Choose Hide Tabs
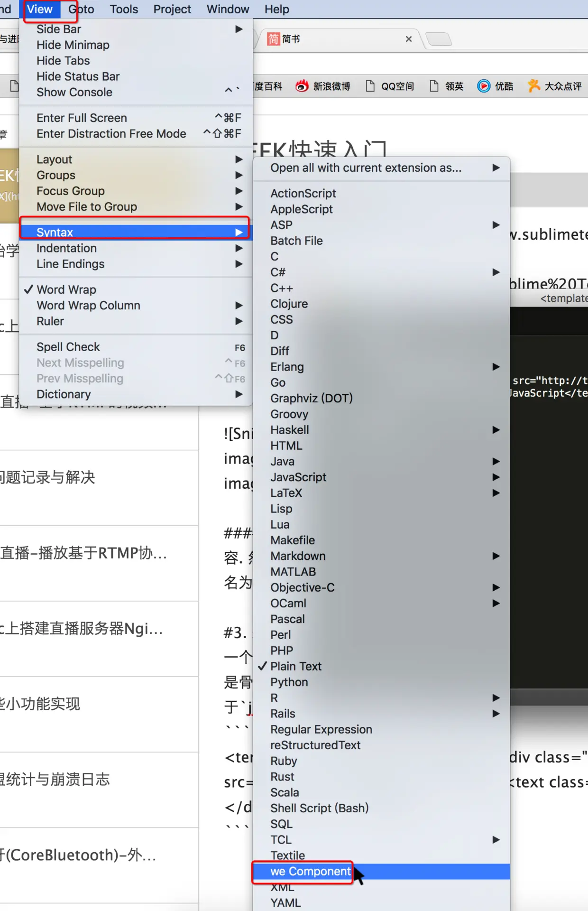This screenshot has height=911, width=588. coord(136,61)
